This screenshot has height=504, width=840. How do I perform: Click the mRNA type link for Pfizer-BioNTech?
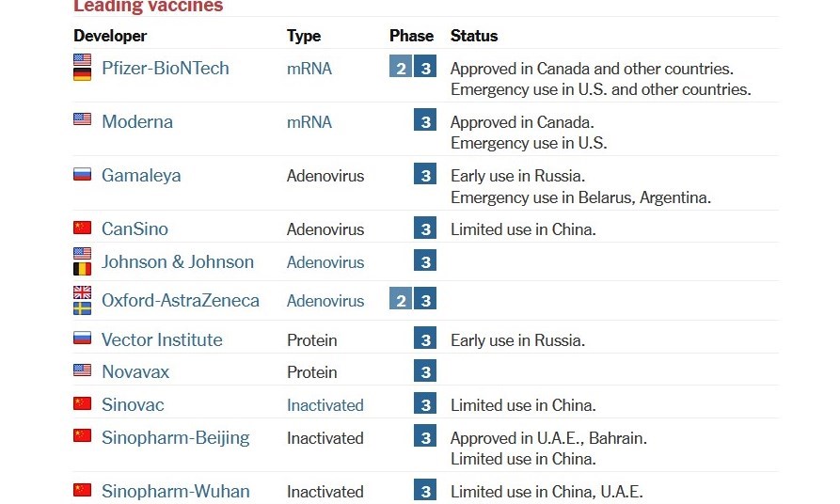pos(309,69)
